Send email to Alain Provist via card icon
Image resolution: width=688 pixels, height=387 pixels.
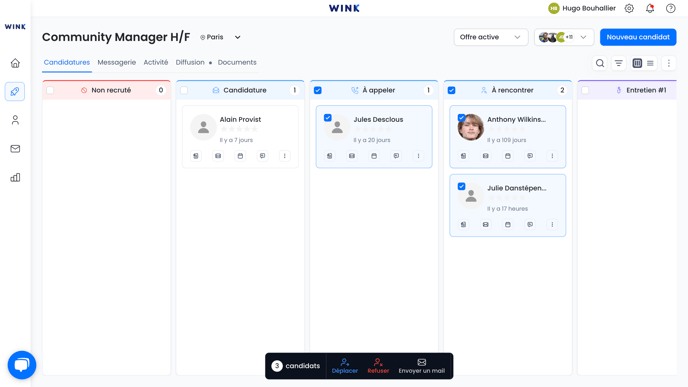(x=218, y=156)
